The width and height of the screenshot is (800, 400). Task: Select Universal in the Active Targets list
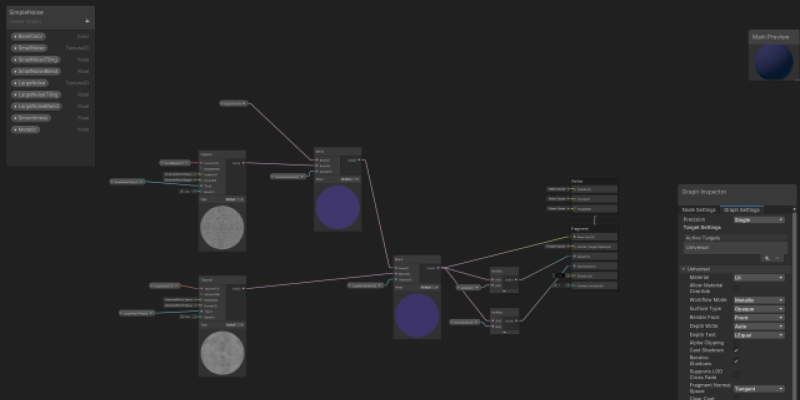698,246
